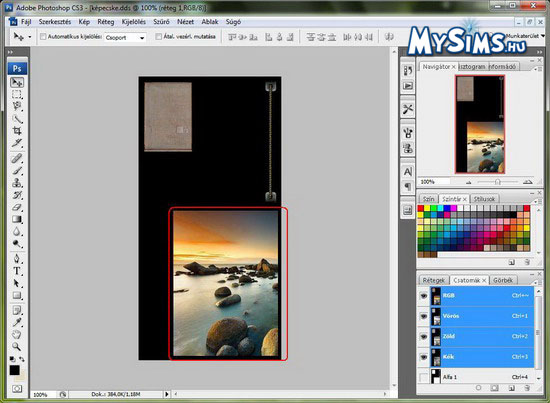Screen dimensions: 550x403
Task: Select the Path Selection tool
Action: click(x=17, y=283)
